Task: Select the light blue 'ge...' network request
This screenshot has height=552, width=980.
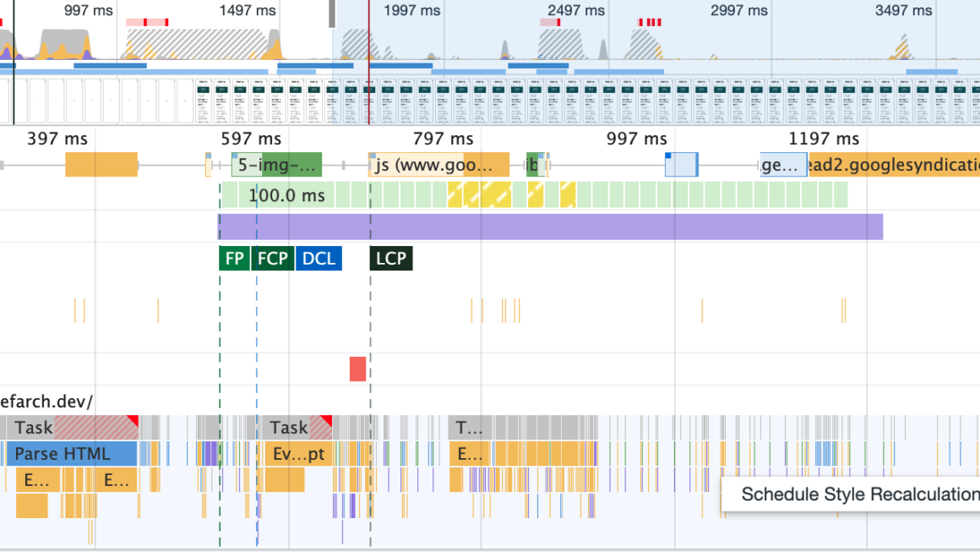Action: click(783, 165)
